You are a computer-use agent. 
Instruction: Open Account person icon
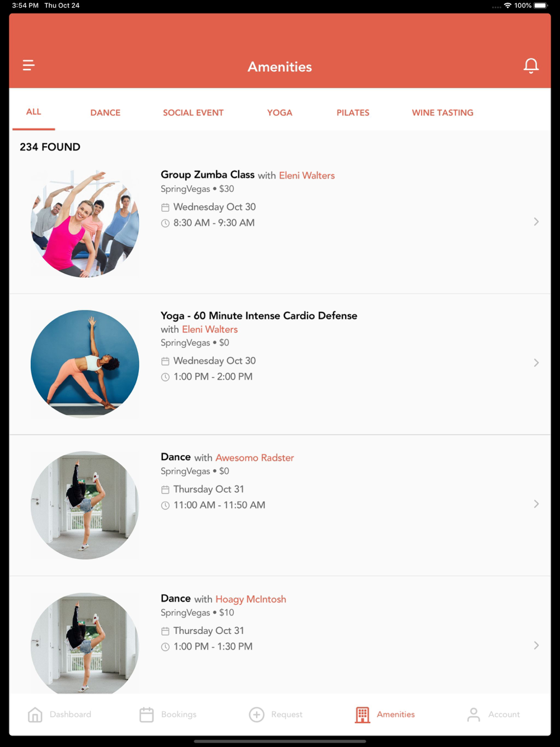(x=474, y=715)
